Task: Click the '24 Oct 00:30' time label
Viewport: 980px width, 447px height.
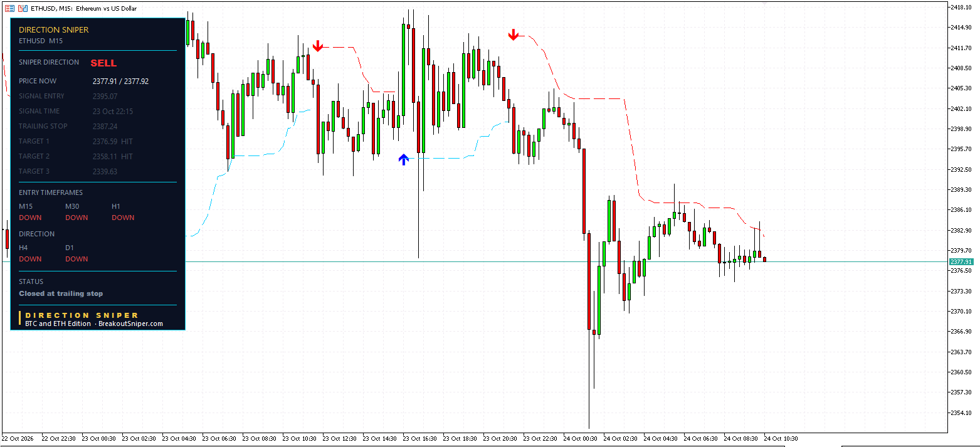Action: (x=580, y=439)
